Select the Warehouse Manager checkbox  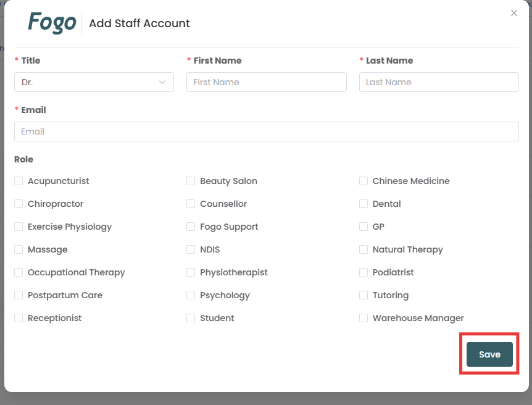(364, 318)
